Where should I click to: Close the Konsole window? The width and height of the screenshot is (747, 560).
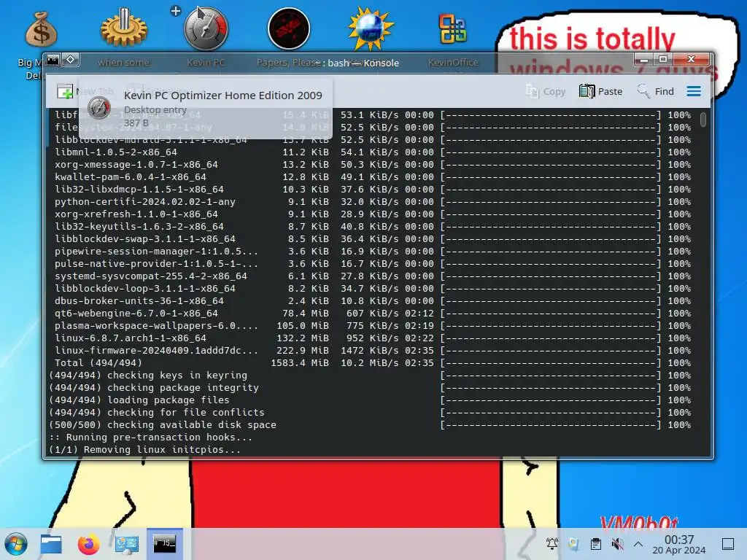tap(692, 60)
